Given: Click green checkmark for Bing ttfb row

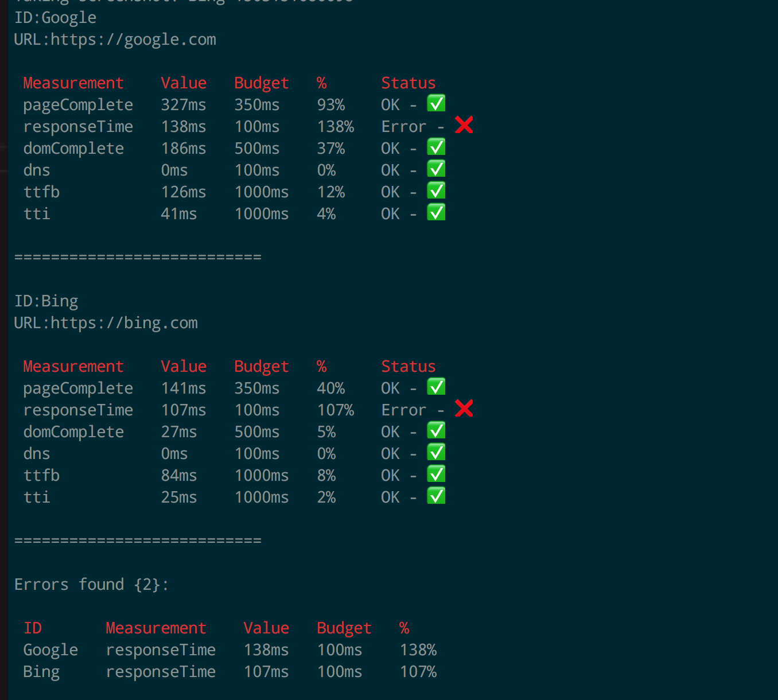Looking at the screenshot, I should coord(436,475).
